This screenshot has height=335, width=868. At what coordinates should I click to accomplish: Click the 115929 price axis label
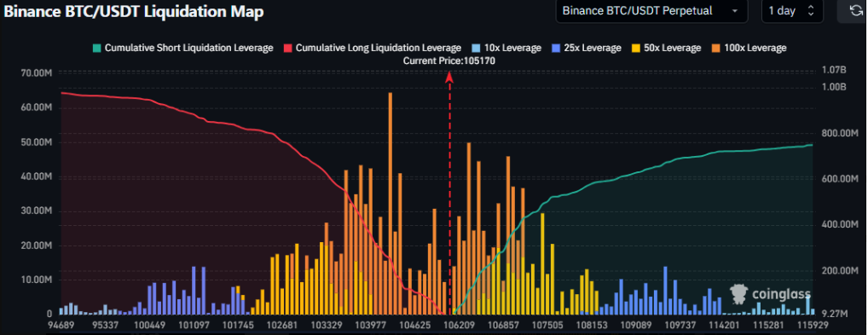pos(813,325)
